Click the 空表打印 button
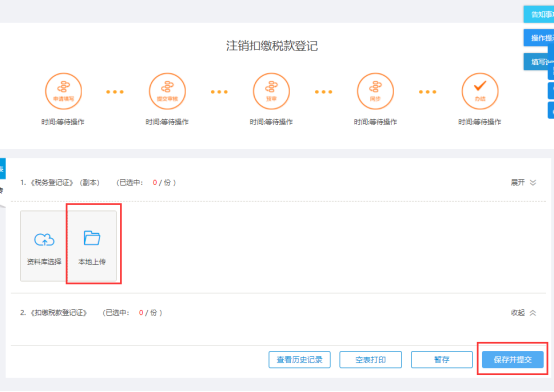Screen dimensions: 554x392 click(x=371, y=359)
